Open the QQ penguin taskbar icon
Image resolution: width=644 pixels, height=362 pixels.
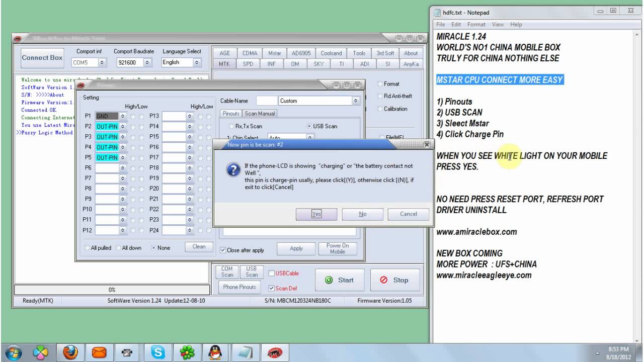(216, 352)
